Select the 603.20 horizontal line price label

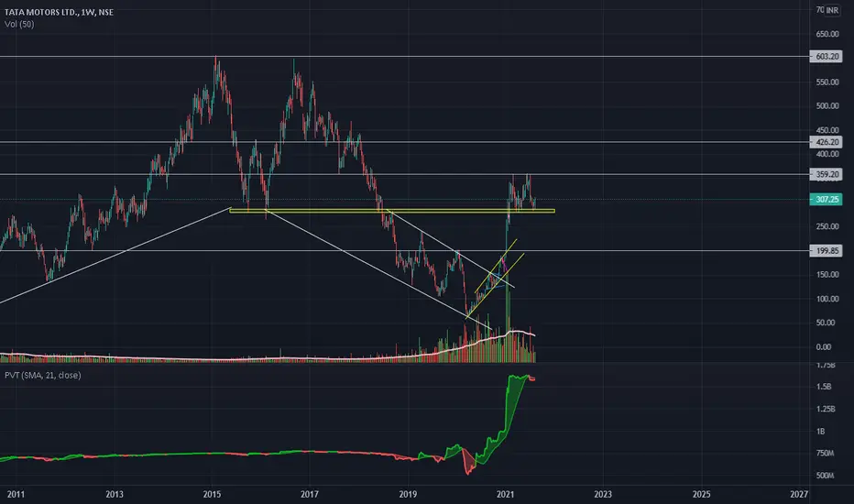827,57
